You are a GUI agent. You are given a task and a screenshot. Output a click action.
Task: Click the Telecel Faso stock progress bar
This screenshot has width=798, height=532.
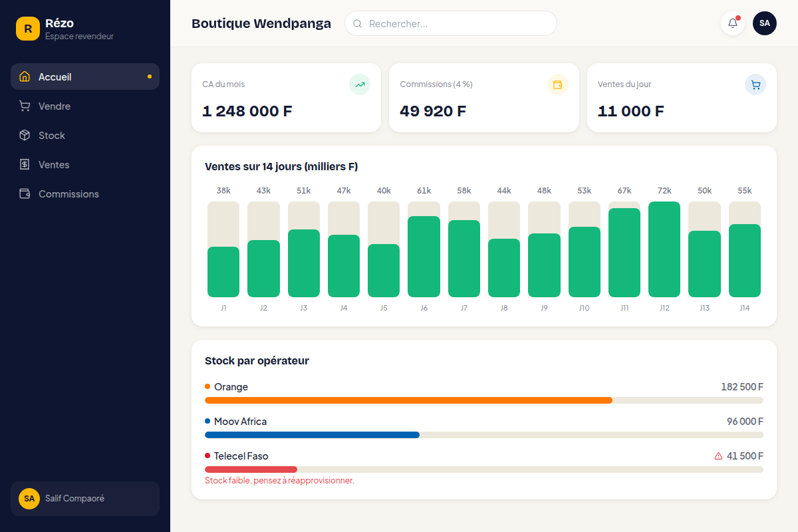click(484, 469)
